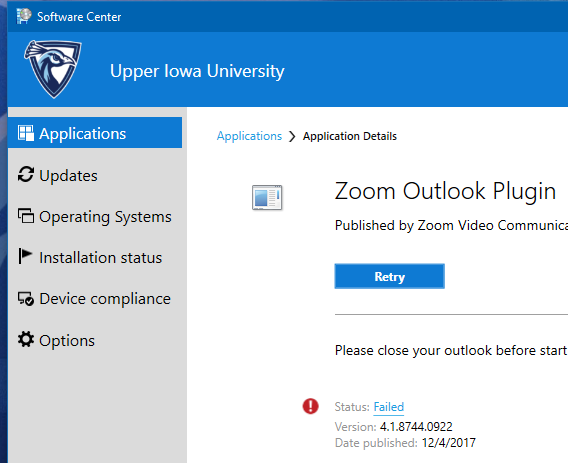This screenshot has width=568, height=463.
Task: Select Operating Systems in the sidebar
Action: click(95, 216)
